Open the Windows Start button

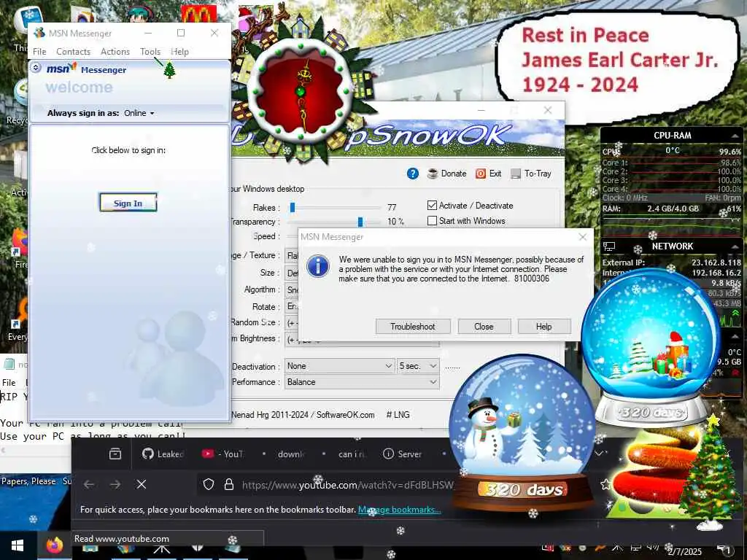pos(18,545)
